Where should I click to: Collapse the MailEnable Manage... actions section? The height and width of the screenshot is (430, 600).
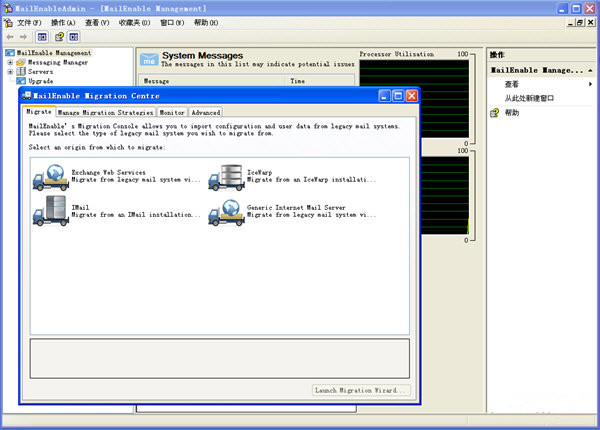coord(590,70)
